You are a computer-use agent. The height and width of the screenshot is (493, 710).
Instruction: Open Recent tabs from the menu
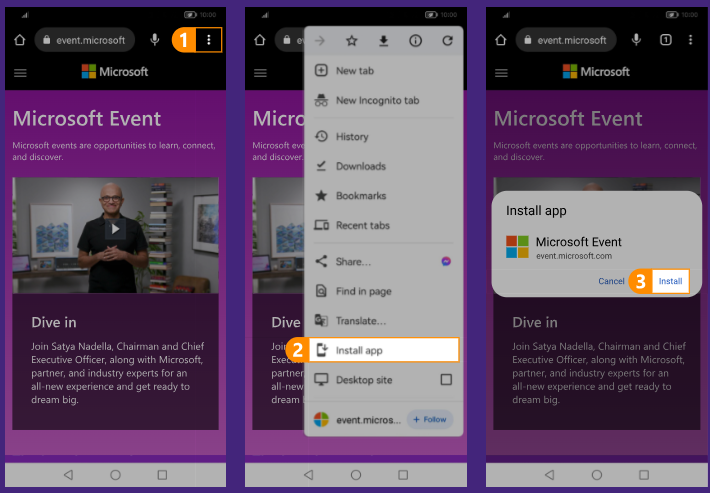tap(384, 225)
